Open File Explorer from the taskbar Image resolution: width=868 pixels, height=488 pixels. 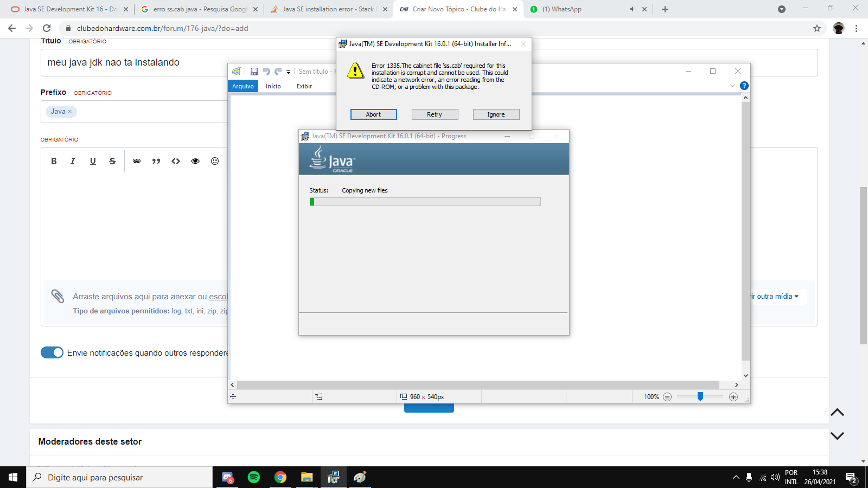click(x=307, y=477)
